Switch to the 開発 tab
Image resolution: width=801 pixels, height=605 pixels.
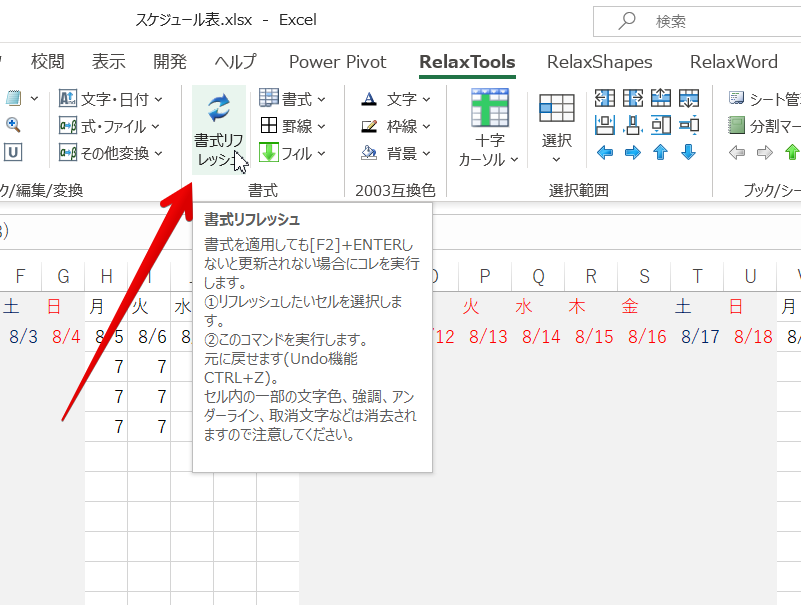(x=170, y=62)
